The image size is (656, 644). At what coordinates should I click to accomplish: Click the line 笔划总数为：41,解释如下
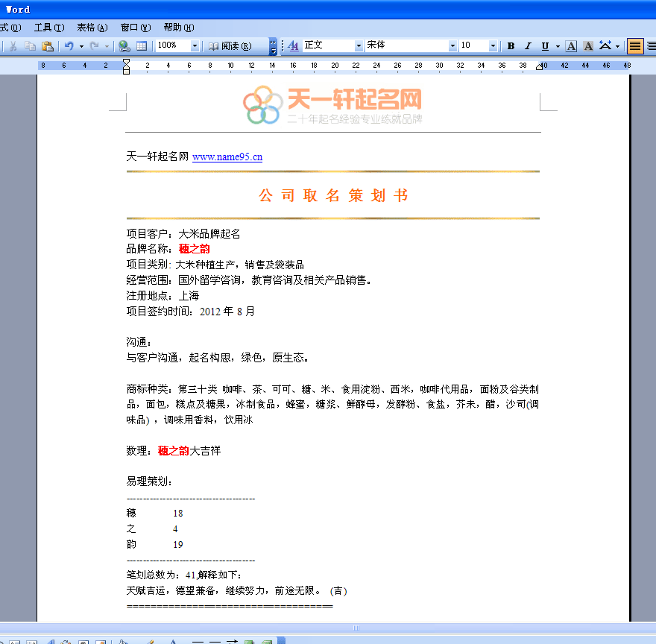[x=183, y=575]
